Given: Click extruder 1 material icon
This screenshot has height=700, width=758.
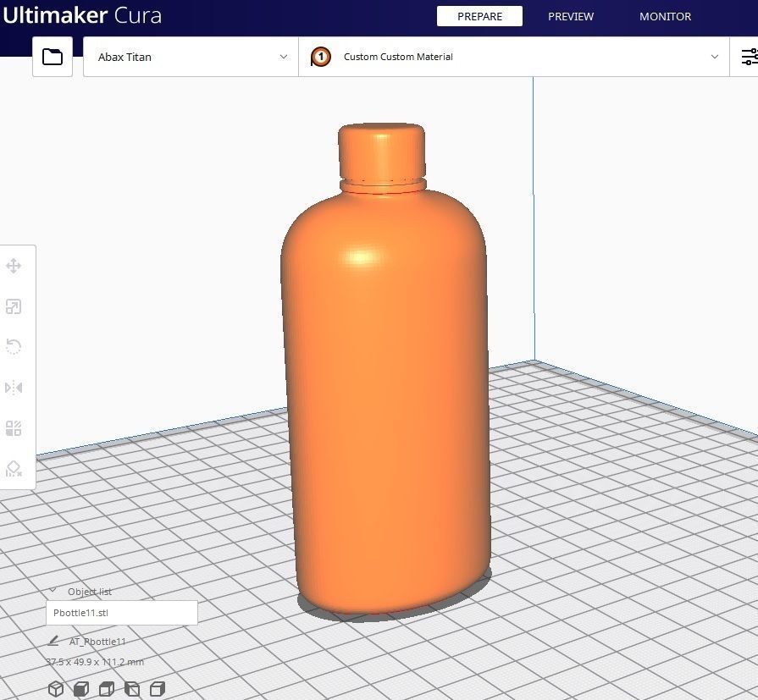Looking at the screenshot, I should click(x=320, y=57).
